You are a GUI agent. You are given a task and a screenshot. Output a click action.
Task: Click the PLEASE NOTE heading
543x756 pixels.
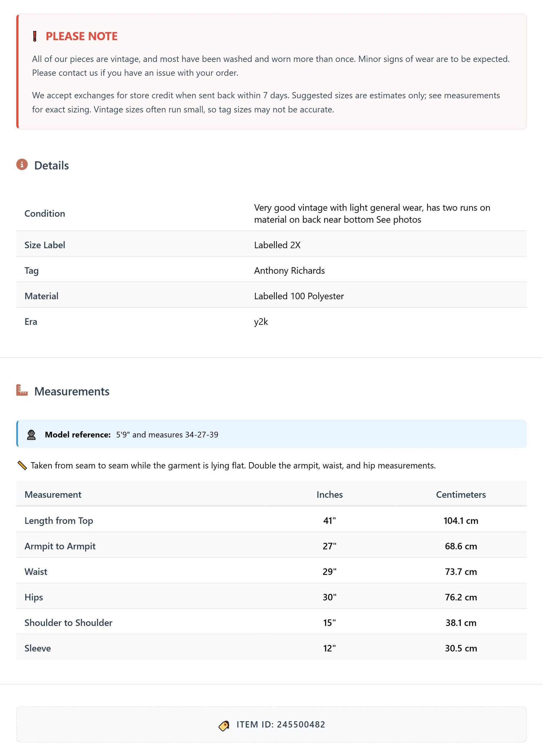point(82,36)
